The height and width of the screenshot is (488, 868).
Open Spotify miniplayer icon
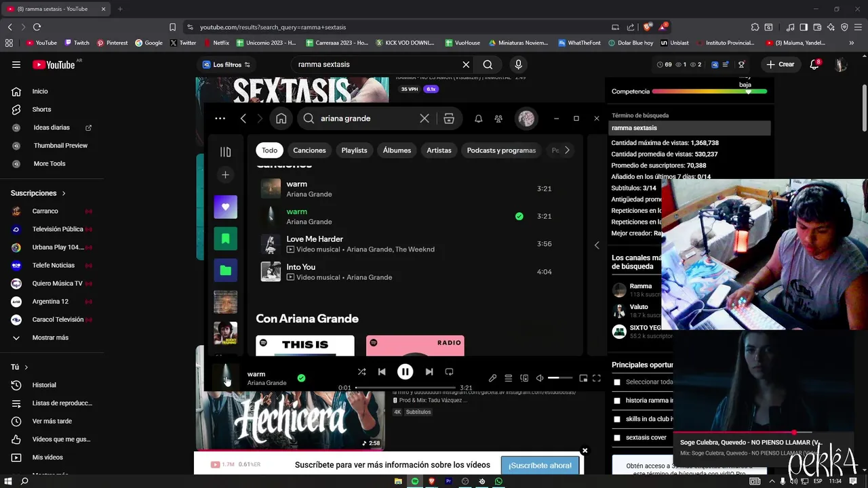[x=583, y=378]
